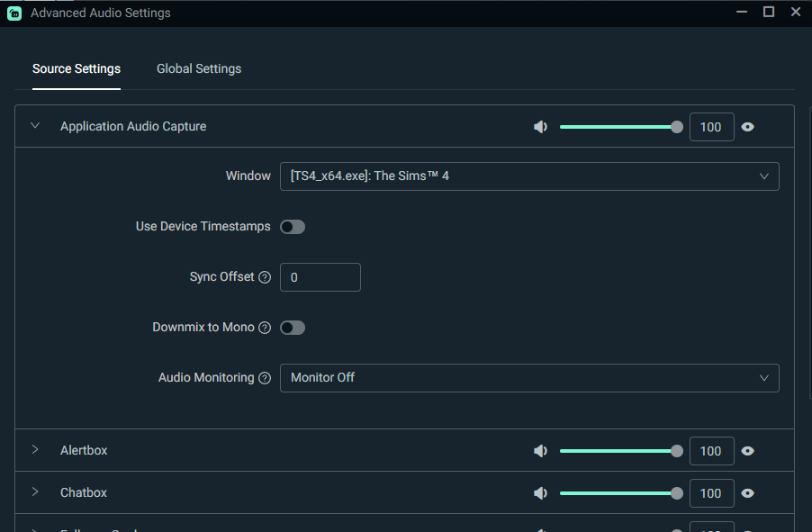Viewport: 812px width, 532px height.
Task: Click the Audio Monitoring label
Action: [206, 378]
